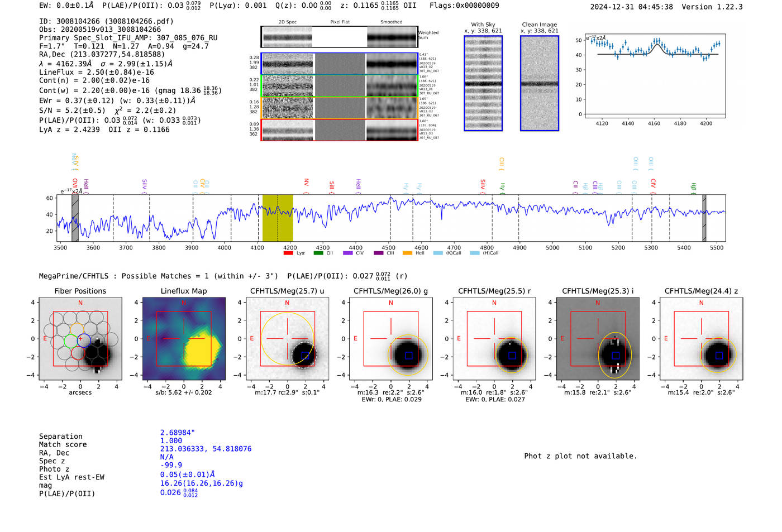
Task: Select the blue-bordered fiber spectrum row
Action: [340, 64]
